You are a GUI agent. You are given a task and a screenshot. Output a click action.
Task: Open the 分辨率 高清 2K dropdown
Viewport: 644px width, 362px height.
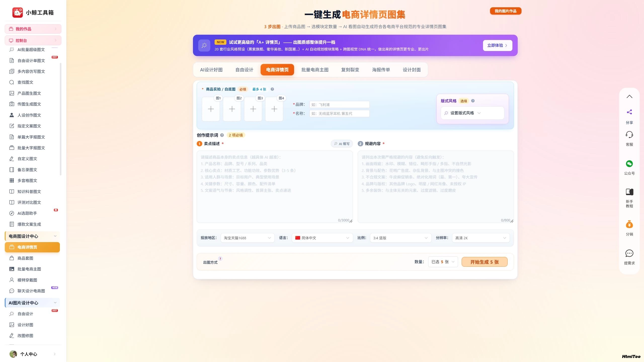click(481, 238)
